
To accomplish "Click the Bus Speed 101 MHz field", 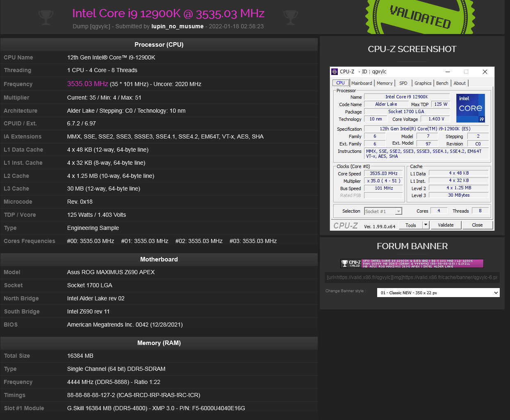I will [384, 188].
